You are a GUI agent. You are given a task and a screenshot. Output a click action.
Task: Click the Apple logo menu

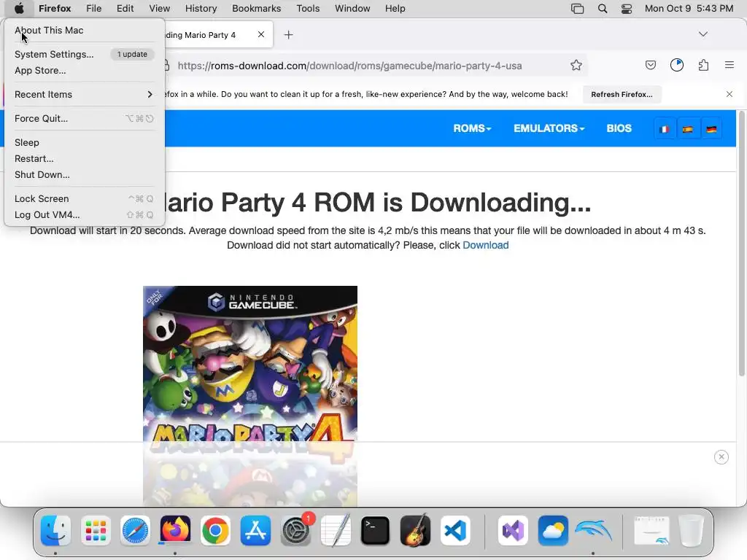(x=19, y=9)
